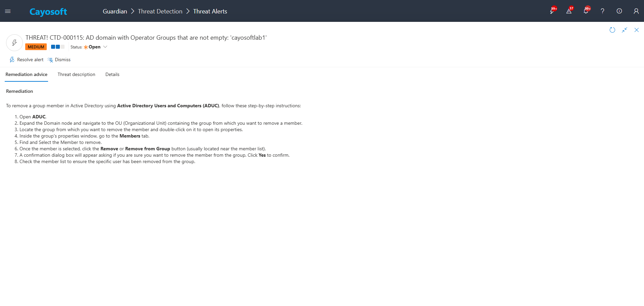Select the Remediation advice tab
The width and height of the screenshot is (644, 306).
[x=27, y=74]
